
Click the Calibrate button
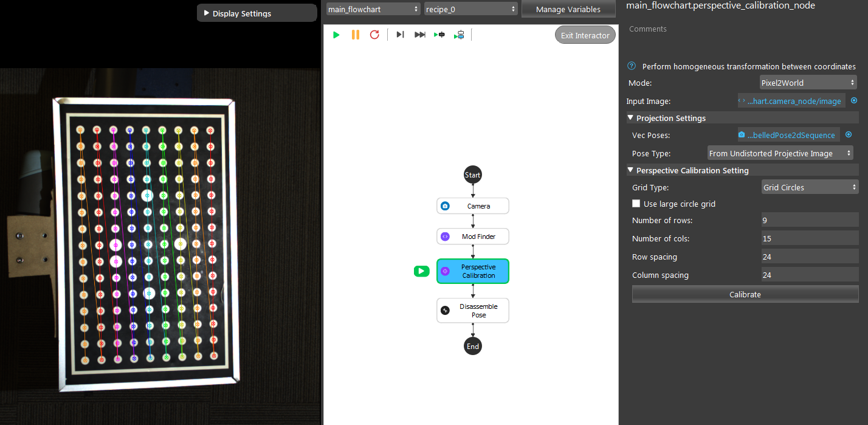(x=745, y=294)
